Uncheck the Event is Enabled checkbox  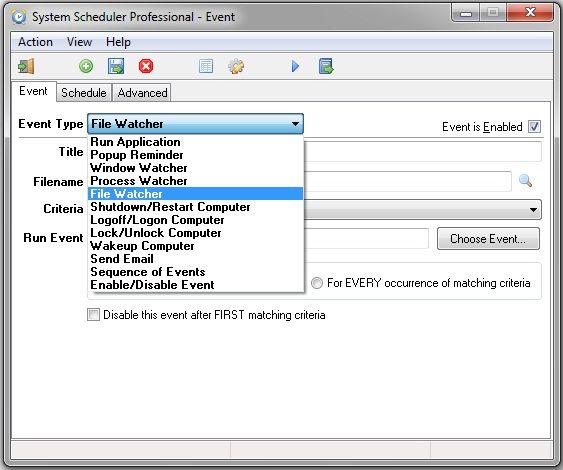[x=534, y=127]
